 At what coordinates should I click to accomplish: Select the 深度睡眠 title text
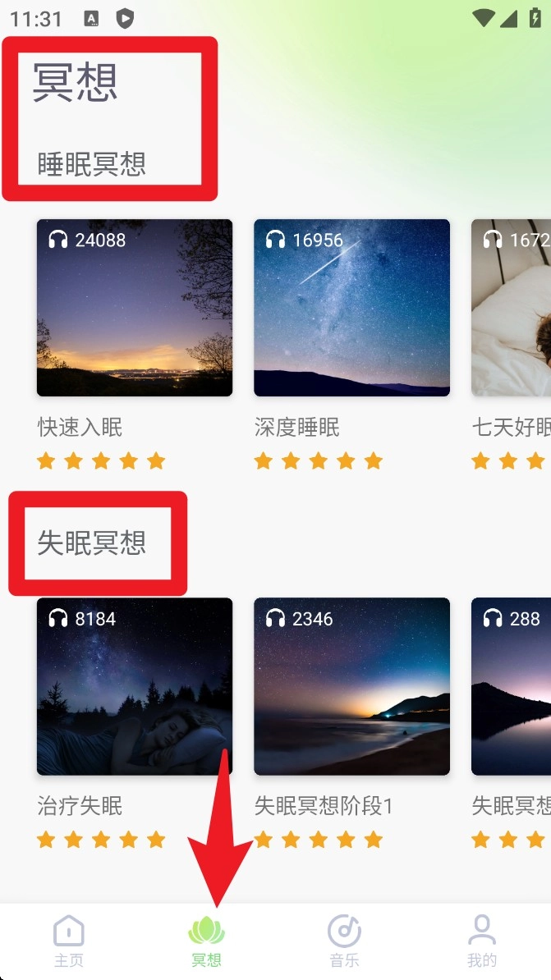[x=297, y=428]
